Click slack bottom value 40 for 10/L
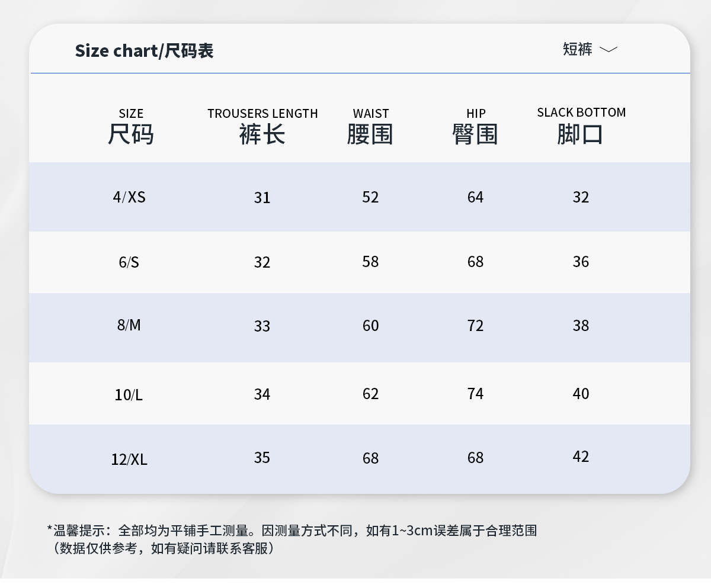 tap(581, 394)
